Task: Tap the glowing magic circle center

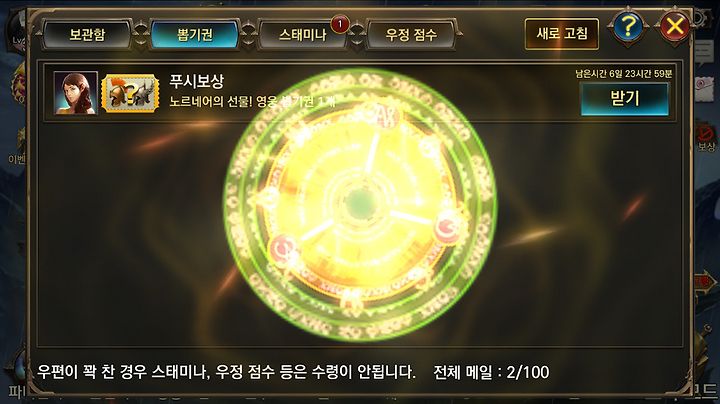Action: [360, 202]
